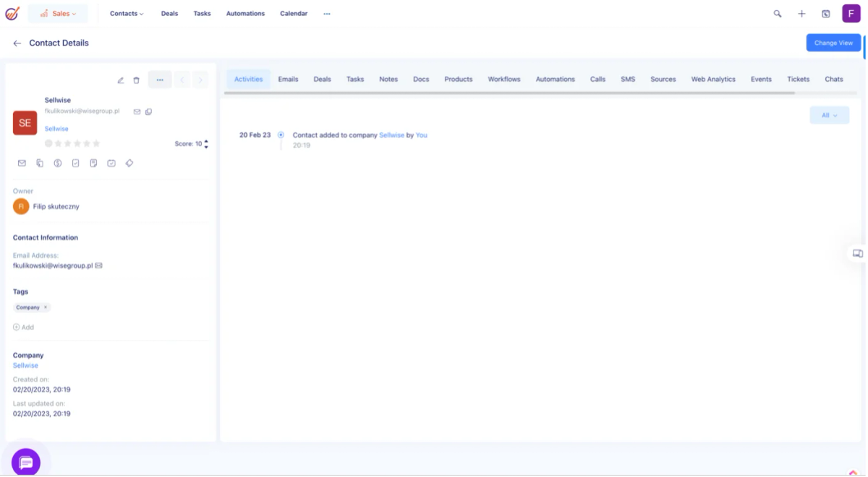This screenshot has width=868, height=477.
Task: Open the Web Analytics tab
Action: pyautogui.click(x=713, y=79)
